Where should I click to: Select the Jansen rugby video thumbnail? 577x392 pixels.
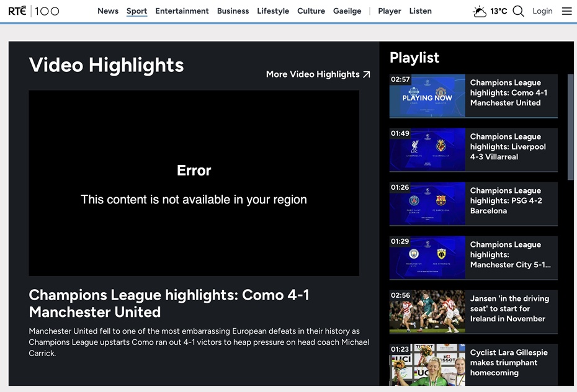427,312
